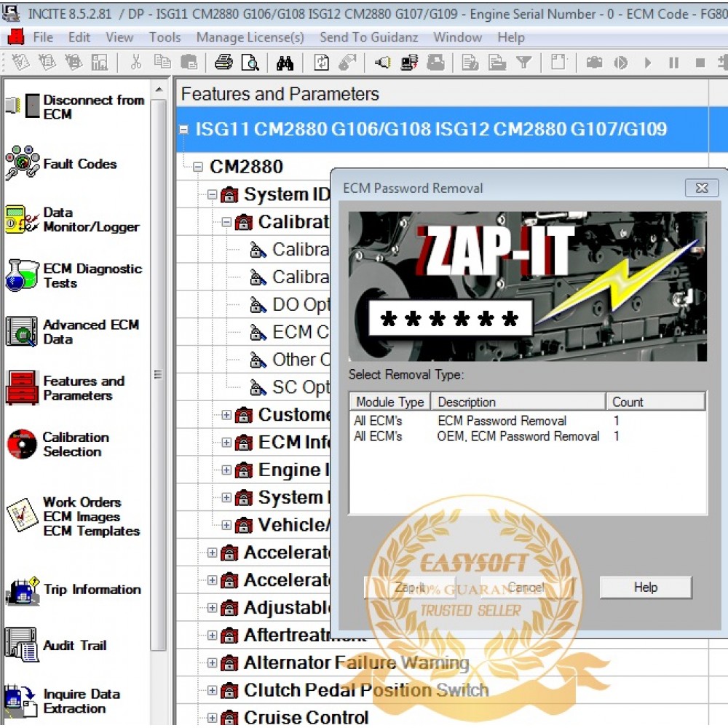Click Disconnect from ECM in the sidebar
Screen dimensions: 728x728
click(x=75, y=107)
